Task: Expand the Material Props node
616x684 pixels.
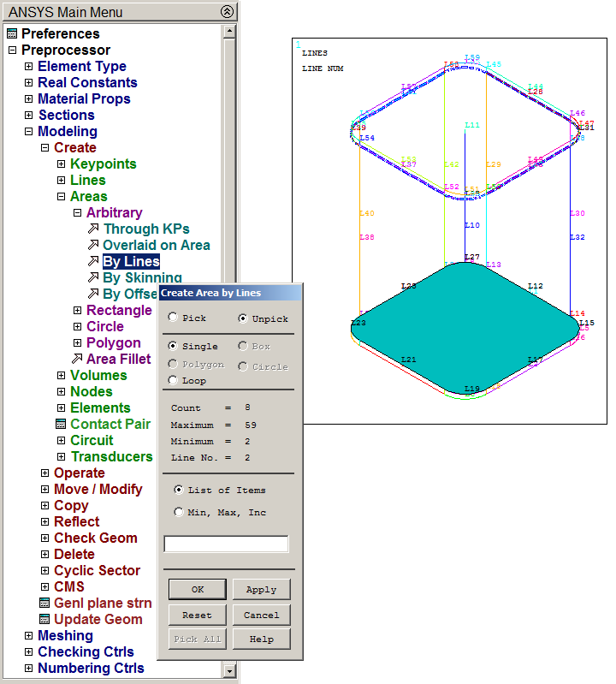Action: point(29,98)
